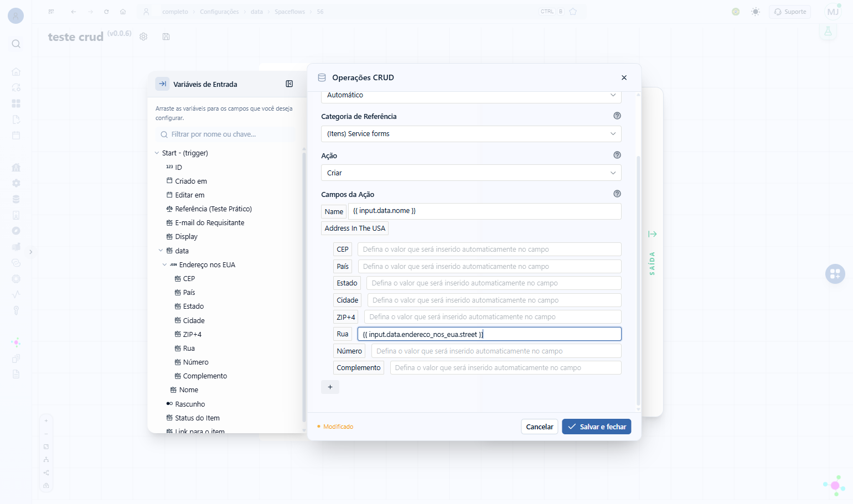Focus the Filtrar por nome ou chave search field
This screenshot has height=504, width=853.
click(x=226, y=134)
